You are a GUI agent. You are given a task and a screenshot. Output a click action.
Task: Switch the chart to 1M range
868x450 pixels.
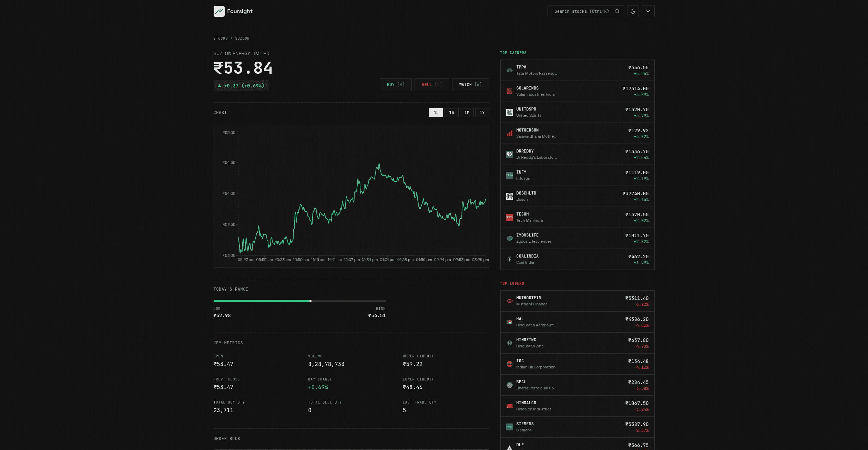pyautogui.click(x=467, y=113)
